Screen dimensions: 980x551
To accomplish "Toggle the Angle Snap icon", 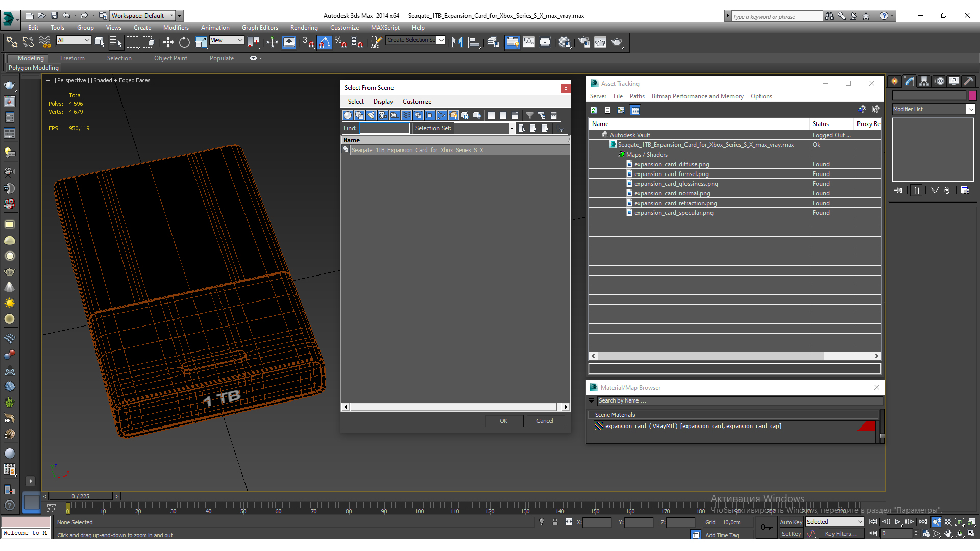I will click(325, 42).
